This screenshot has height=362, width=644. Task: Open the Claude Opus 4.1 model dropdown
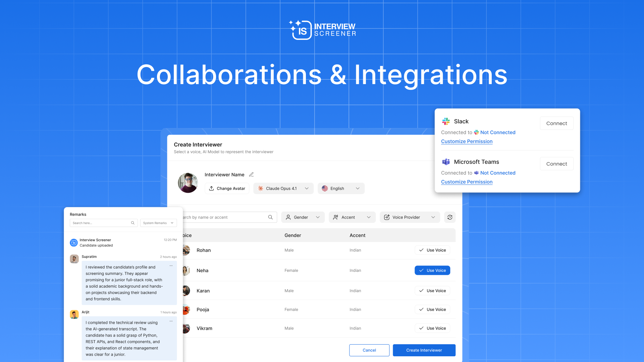point(283,188)
